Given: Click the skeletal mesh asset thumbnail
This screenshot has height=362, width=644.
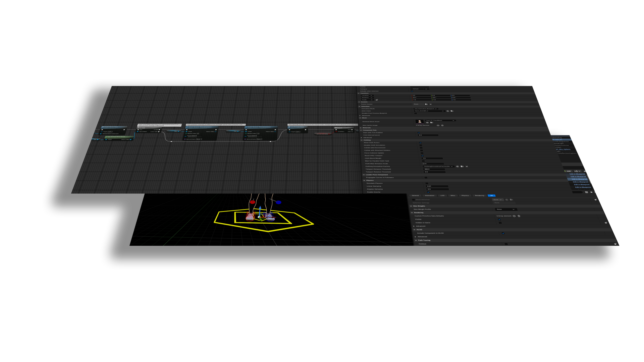Looking at the screenshot, I should click(420, 122).
